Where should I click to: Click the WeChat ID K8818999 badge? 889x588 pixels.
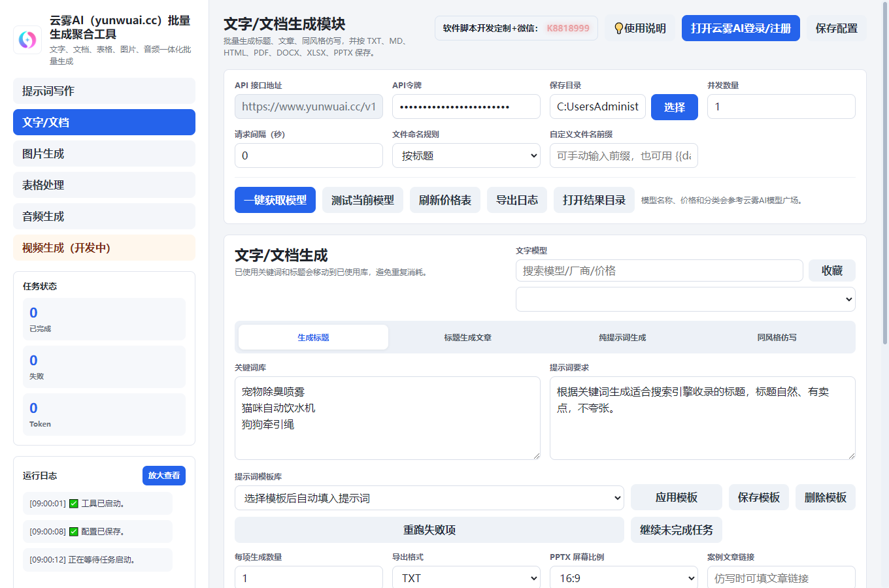point(568,28)
